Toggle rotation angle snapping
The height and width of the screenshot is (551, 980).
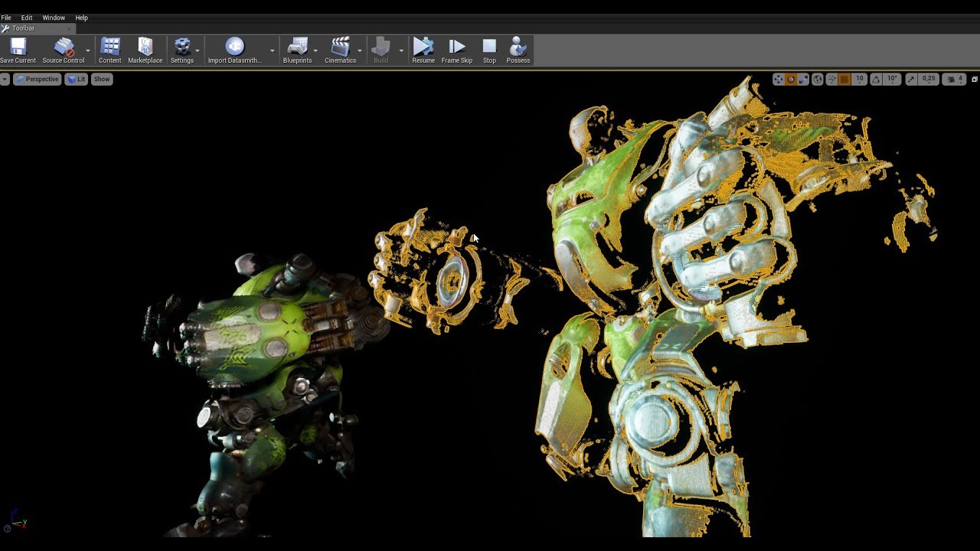[x=877, y=79]
